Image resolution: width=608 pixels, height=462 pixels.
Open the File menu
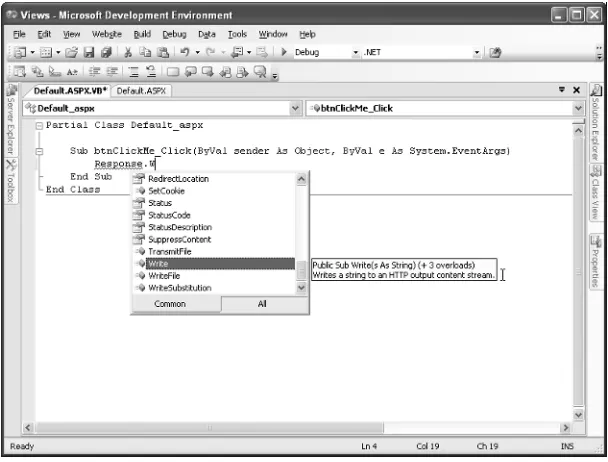click(19, 35)
